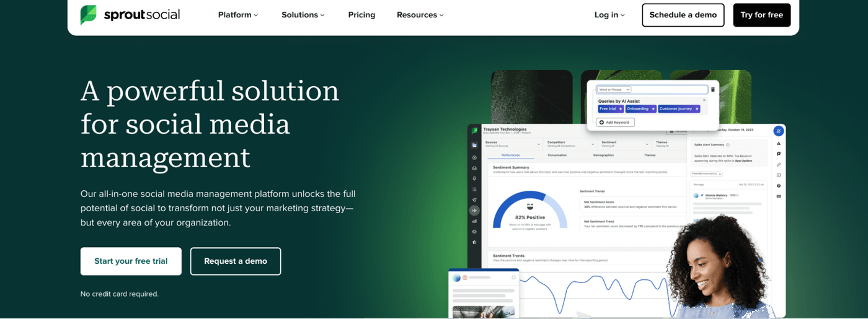The width and height of the screenshot is (868, 319).
Task: Click the Traysan Technologies title
Action: pos(506,129)
